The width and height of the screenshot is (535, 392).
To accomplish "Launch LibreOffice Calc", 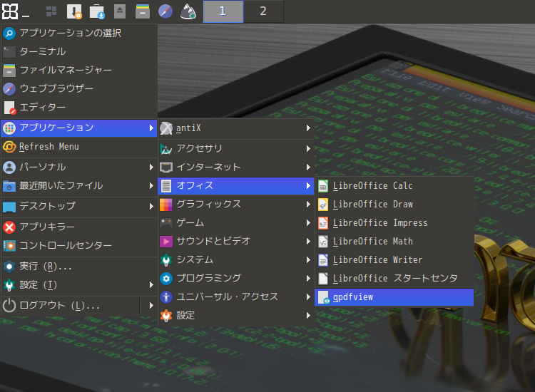I will pyautogui.click(x=394, y=186).
